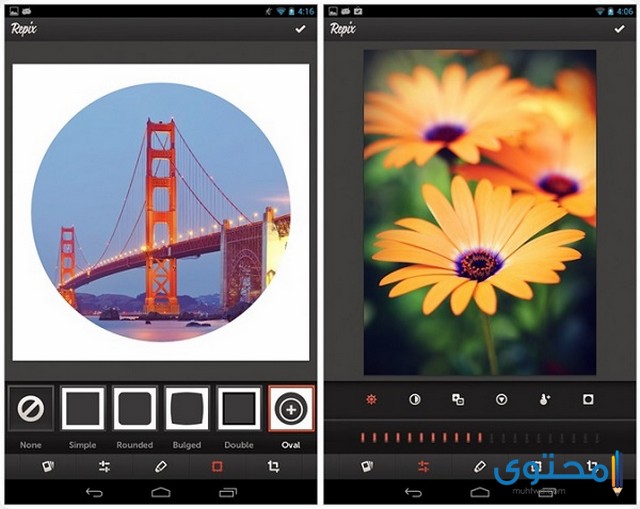Confirm edits with left screen checkmark
Screen dimensions: 640x509
pyautogui.click(x=300, y=29)
